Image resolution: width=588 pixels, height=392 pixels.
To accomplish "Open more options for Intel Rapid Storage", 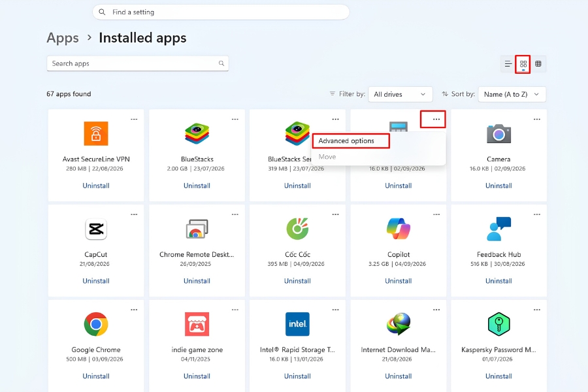I will [335, 310].
